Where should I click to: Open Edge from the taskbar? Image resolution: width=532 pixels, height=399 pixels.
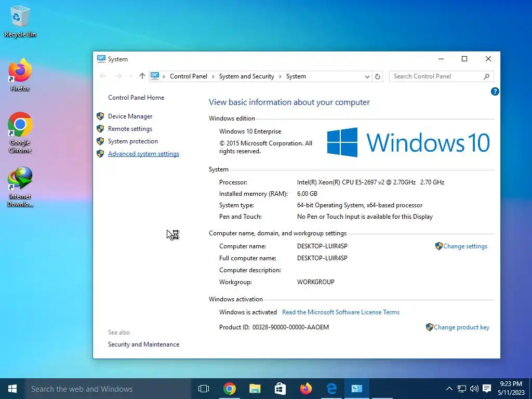click(331, 389)
